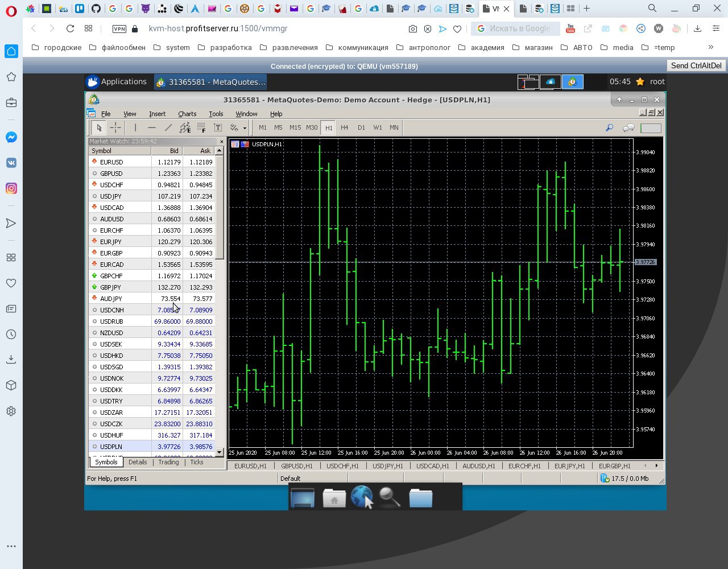Open the web browser globe in dock
This screenshot has height=569, width=728.
pyautogui.click(x=362, y=497)
